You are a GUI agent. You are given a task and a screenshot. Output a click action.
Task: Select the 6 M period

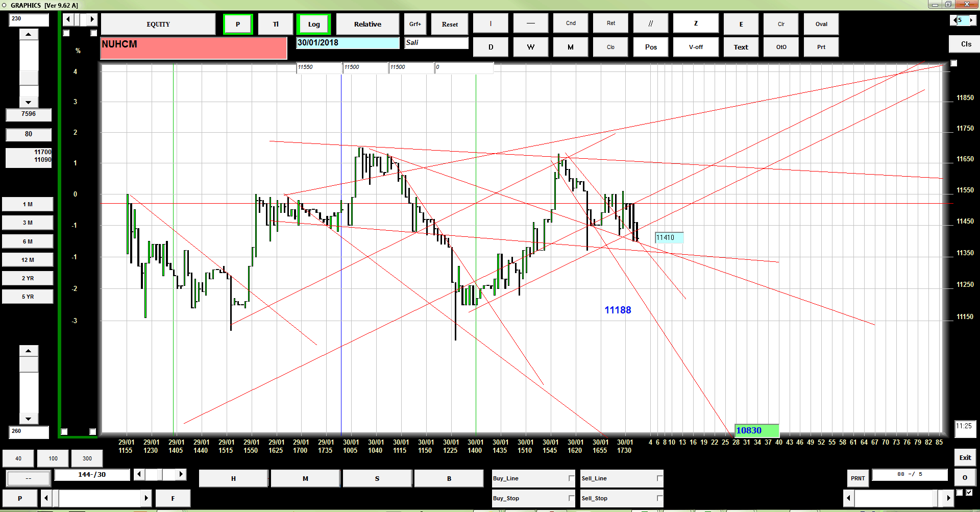[28, 241]
